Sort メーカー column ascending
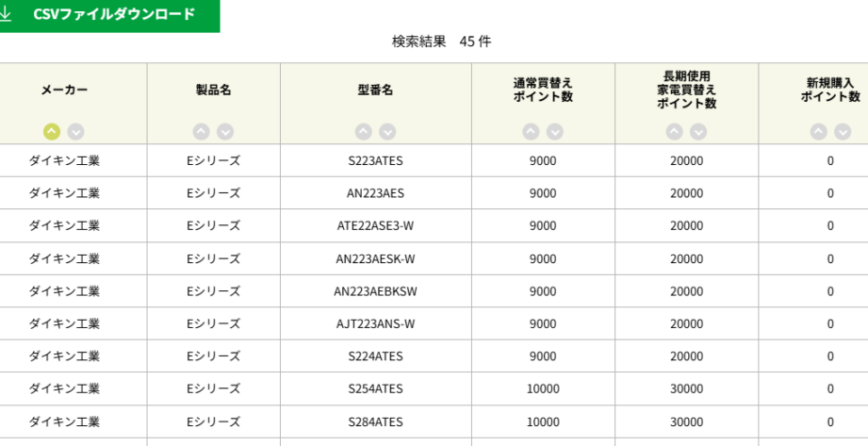Image resolution: width=868 pixels, height=446 pixels. 52,132
